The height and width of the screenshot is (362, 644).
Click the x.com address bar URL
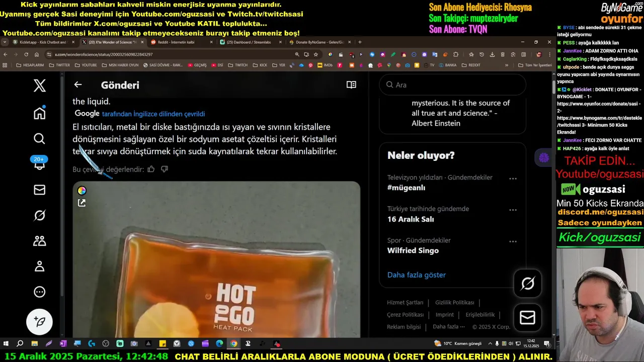[x=103, y=54]
